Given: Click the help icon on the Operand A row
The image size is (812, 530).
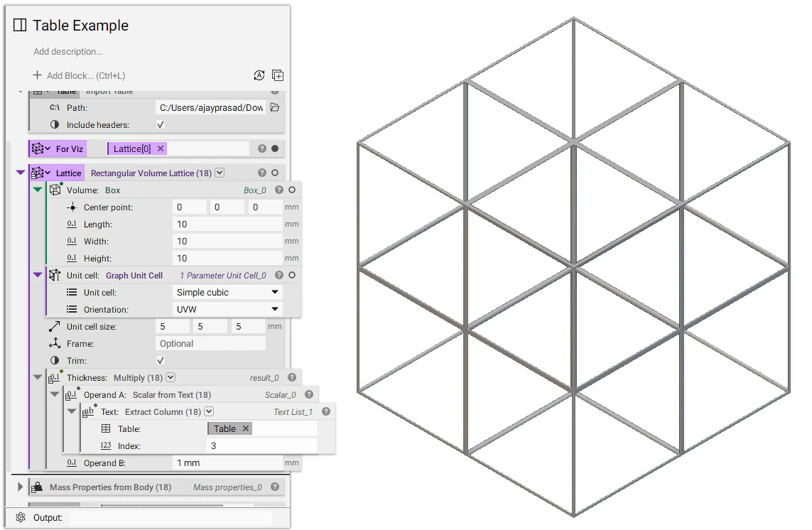Looking at the screenshot, I should [x=309, y=394].
